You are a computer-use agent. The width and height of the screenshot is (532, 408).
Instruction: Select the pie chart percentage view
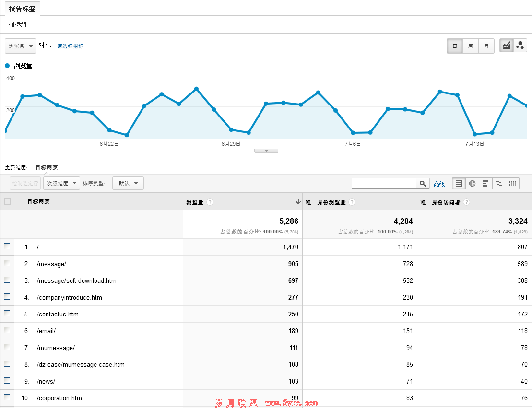coord(472,184)
